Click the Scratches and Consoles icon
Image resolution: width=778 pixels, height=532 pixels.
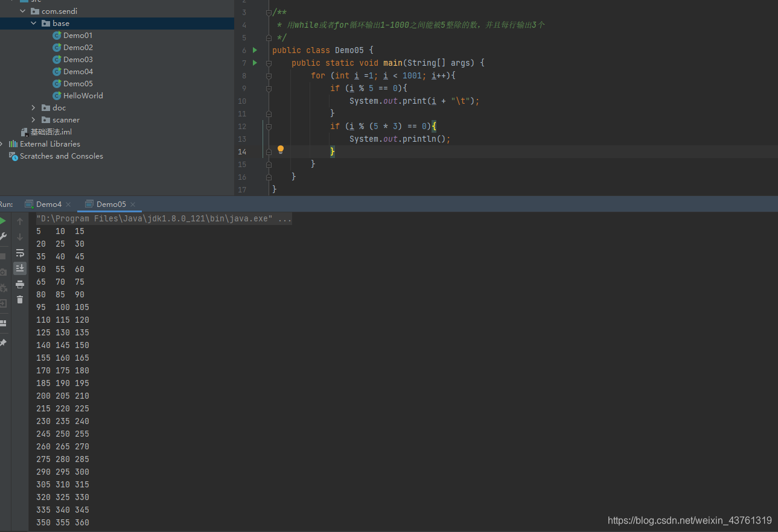point(13,156)
